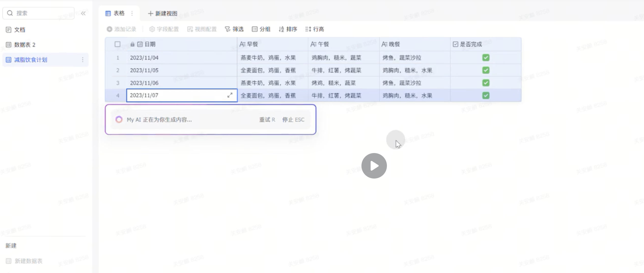Uncheck 是否完成 for 2023/11/04 row
This screenshot has height=273, width=644.
(486, 58)
